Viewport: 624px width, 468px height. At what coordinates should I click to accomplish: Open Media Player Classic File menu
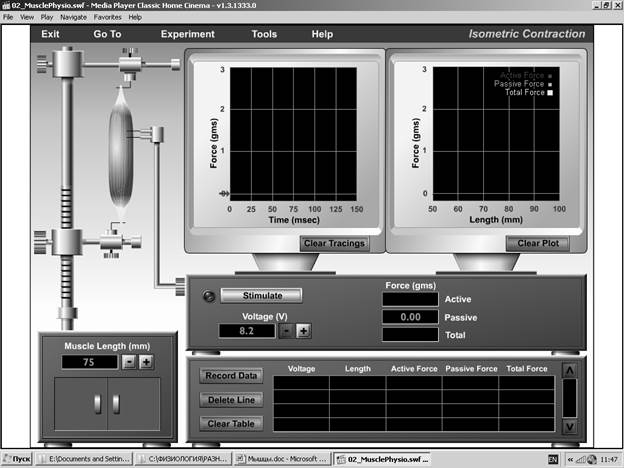tap(8, 17)
